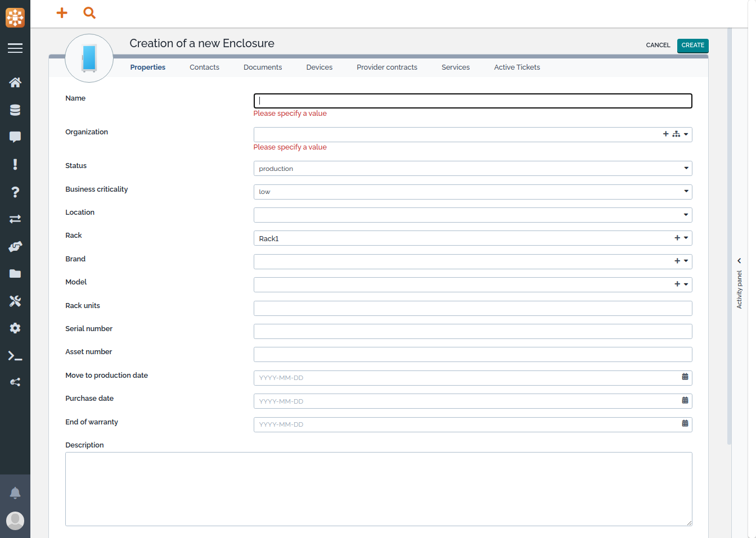Click the Organization hierarchy tree icon
This screenshot has width=756, height=538.
[676, 134]
